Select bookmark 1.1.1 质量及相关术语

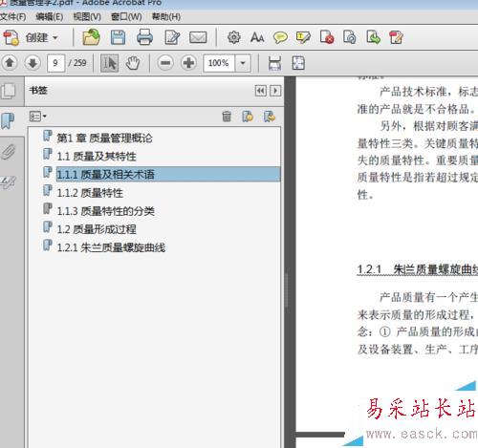point(168,174)
